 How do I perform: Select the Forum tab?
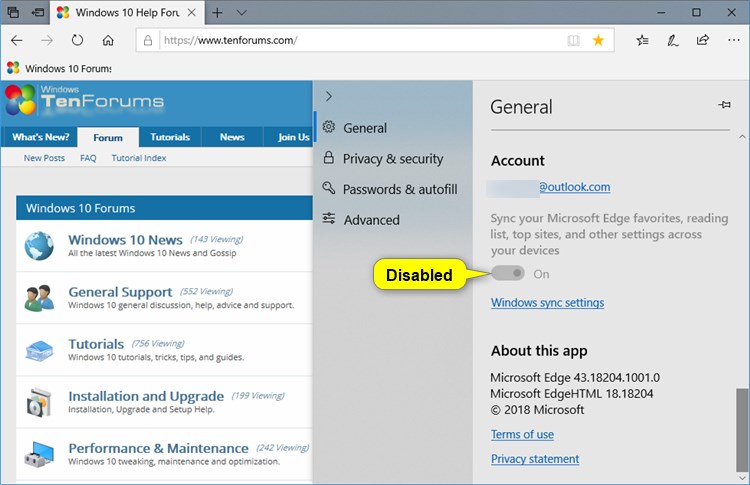108,138
